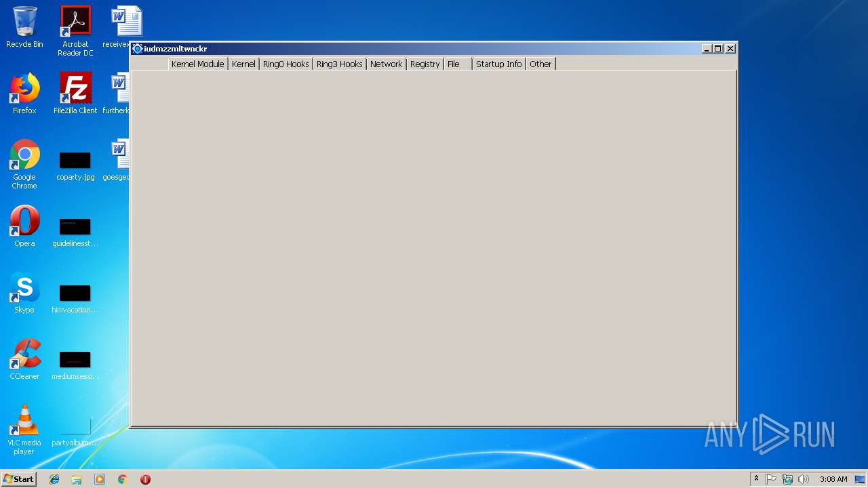The image size is (868, 488).
Task: Maximize the iudmzzmltwnckr window
Action: coord(718,49)
